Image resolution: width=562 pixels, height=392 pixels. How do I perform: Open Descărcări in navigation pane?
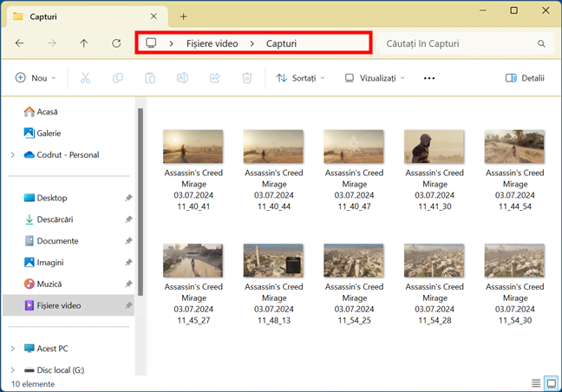pyautogui.click(x=49, y=219)
